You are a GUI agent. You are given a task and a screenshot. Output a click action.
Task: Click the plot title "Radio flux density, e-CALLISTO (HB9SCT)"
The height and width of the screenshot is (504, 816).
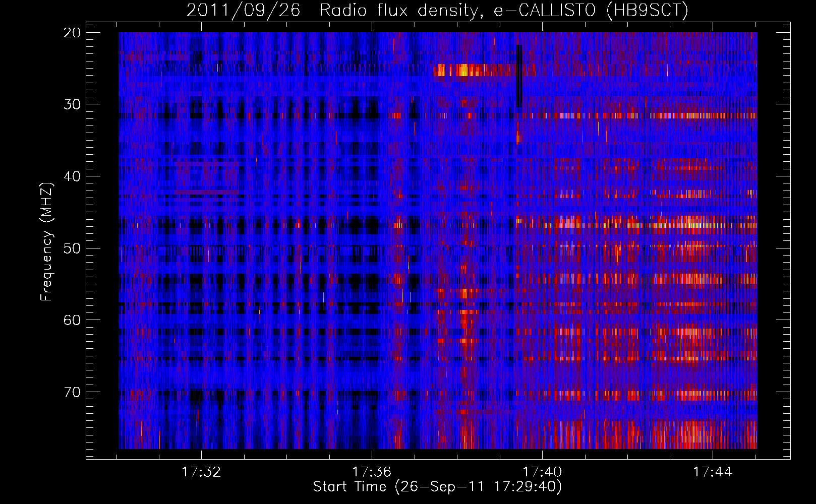pos(504,10)
